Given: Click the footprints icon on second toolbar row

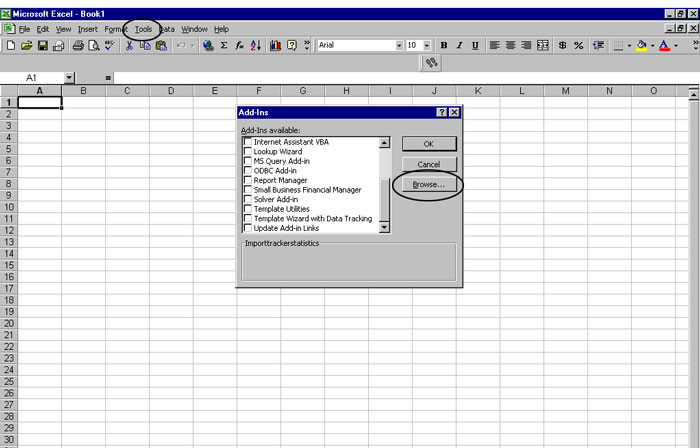Looking at the screenshot, I should tap(431, 62).
